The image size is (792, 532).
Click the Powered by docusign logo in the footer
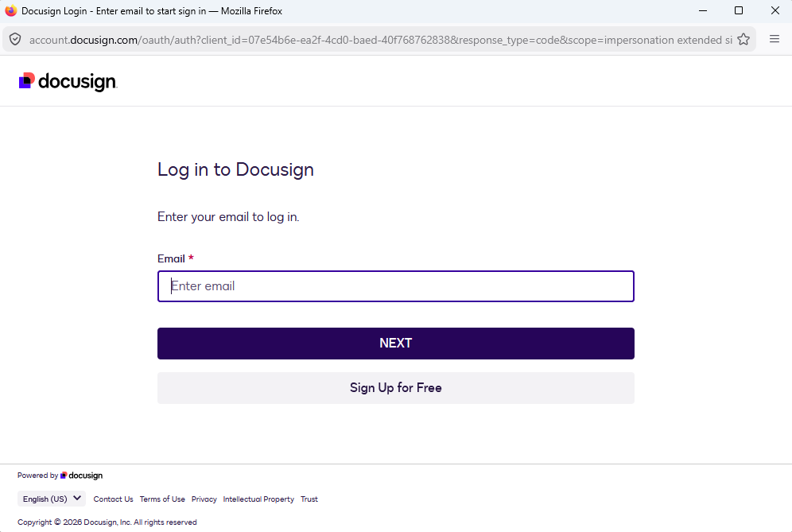(x=81, y=476)
